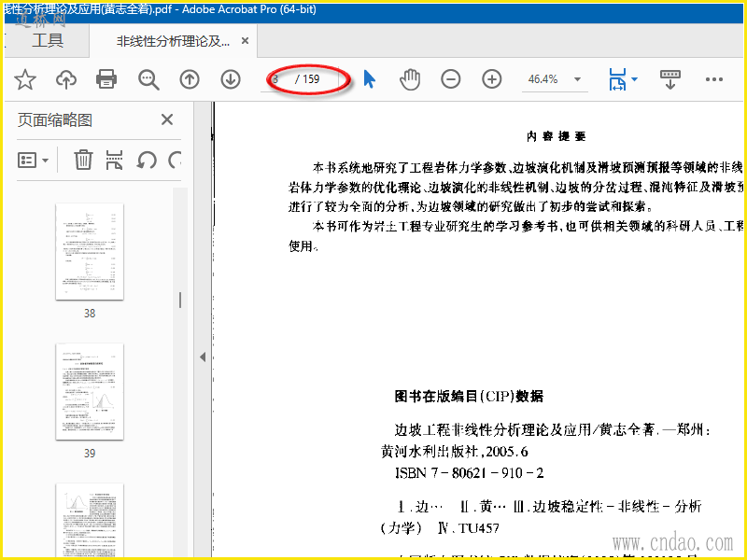Expand the fit page options arrow
Viewport: 747px width, 560px height.
[x=635, y=79]
